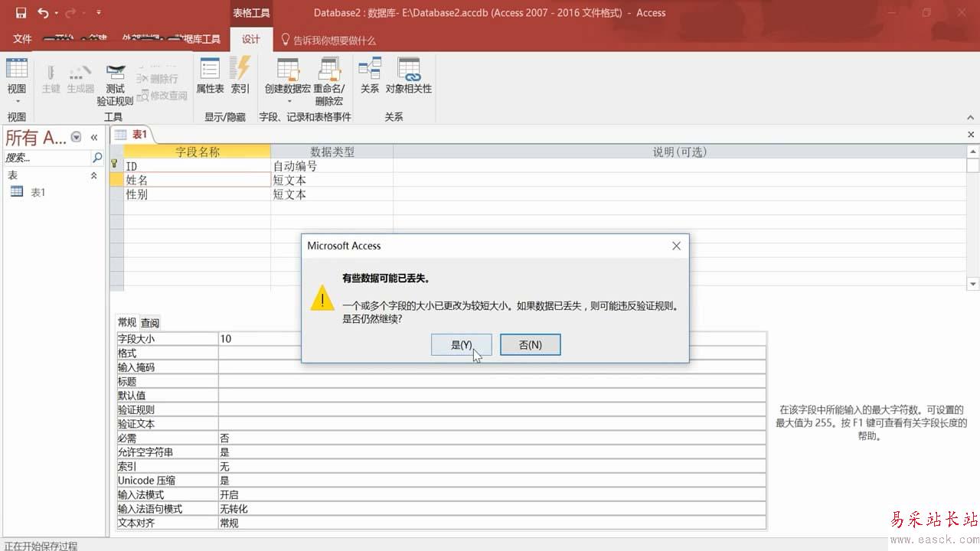Click the 短文本 data type for 性别
The height and width of the screenshot is (551, 980).
332,194
